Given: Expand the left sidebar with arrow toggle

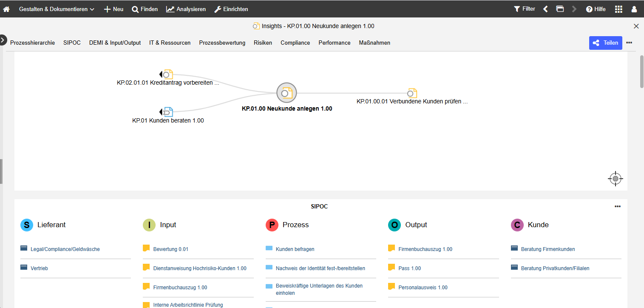Looking at the screenshot, I should (3, 40).
